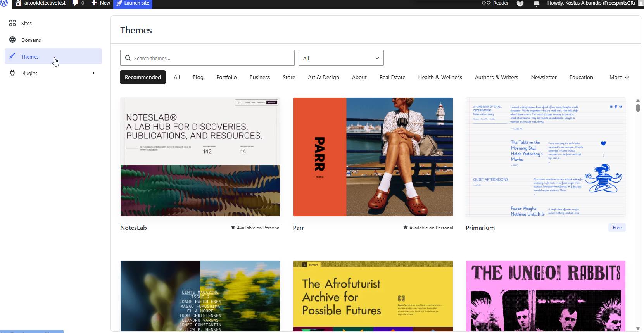Select the Store category tab

[289, 77]
